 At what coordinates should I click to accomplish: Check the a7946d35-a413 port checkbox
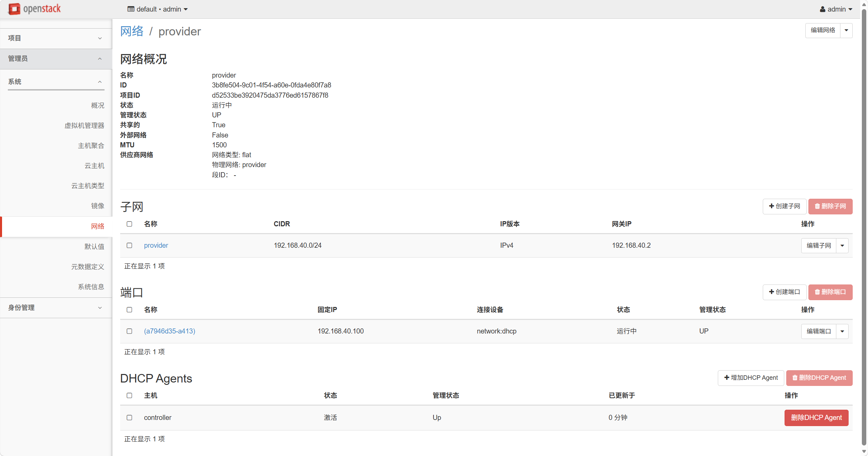pos(129,331)
